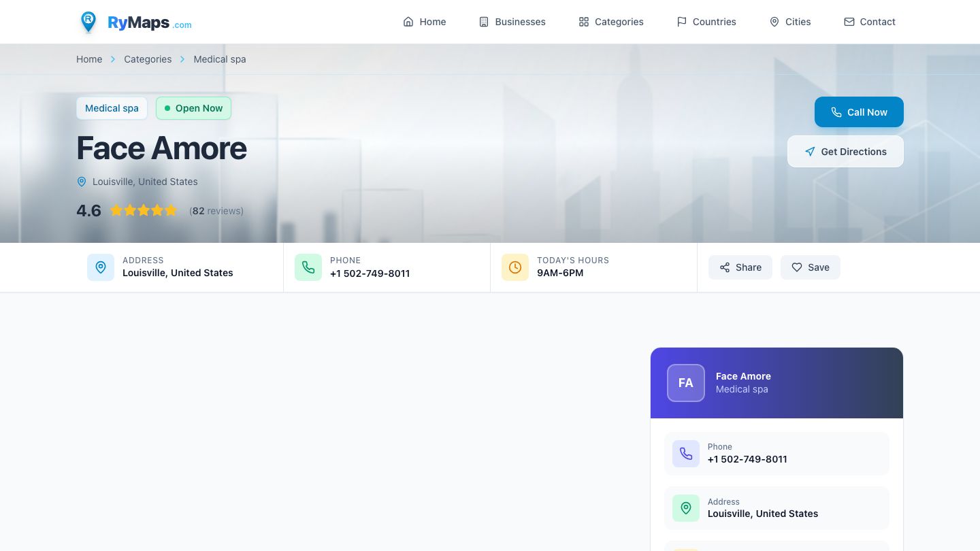Click the yellow clock today's hours icon
This screenshot has height=551, width=980.
point(515,267)
